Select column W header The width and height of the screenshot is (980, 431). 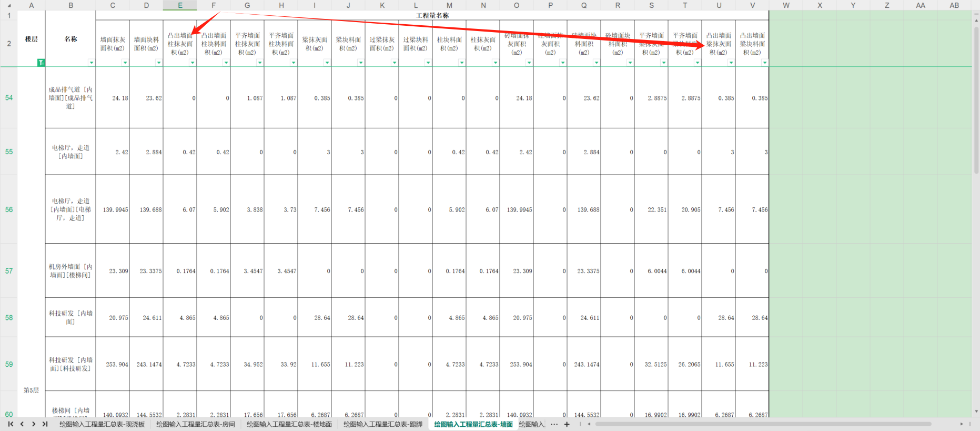(786, 5)
